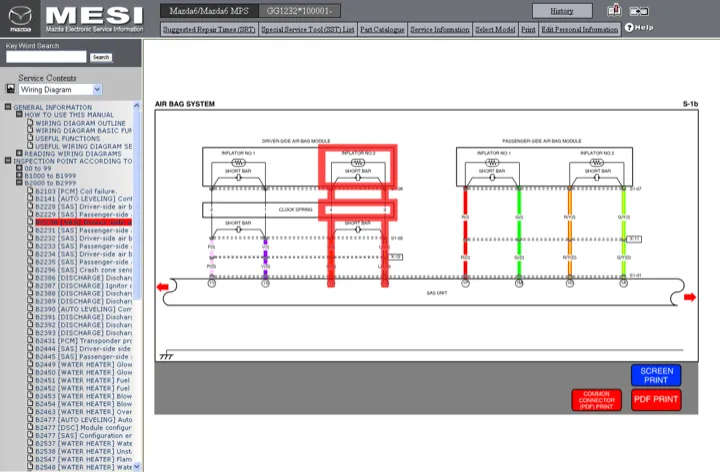Click page icon beside B2463 WATER HEATER Over
This screenshot has width=720, height=472.
pyautogui.click(x=30, y=411)
